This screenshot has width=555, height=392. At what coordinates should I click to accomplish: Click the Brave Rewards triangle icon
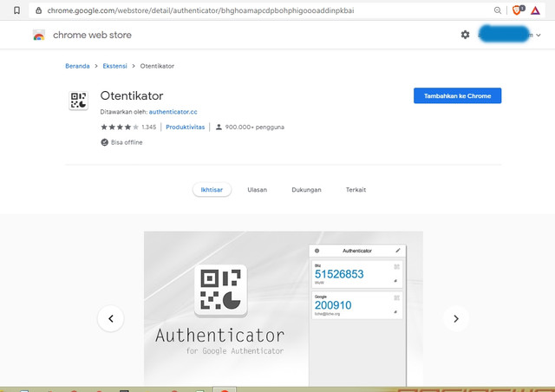535,10
